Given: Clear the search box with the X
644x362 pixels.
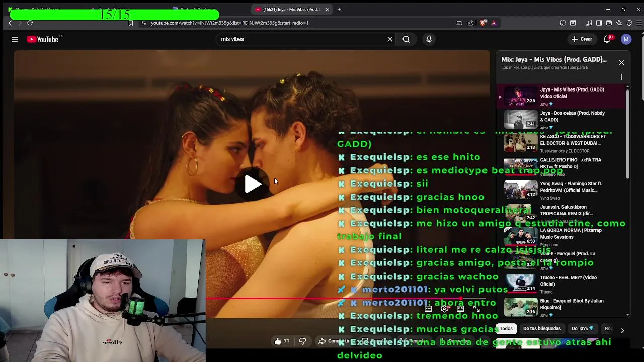Looking at the screenshot, I should 390,39.
